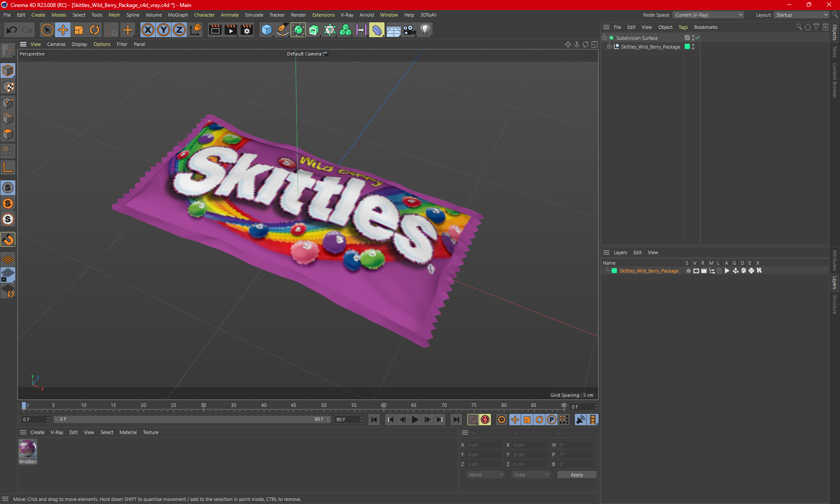This screenshot has height=504, width=840.
Task: Select the Live Selection tool
Action: pyautogui.click(x=47, y=30)
